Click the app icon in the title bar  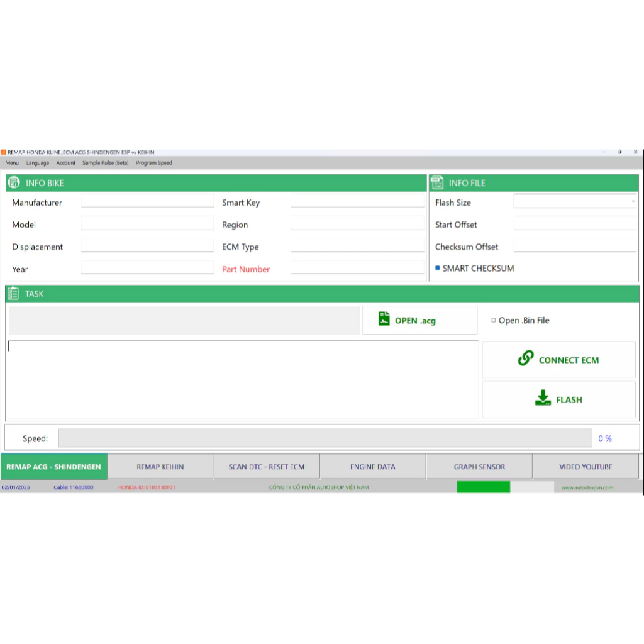point(3,152)
